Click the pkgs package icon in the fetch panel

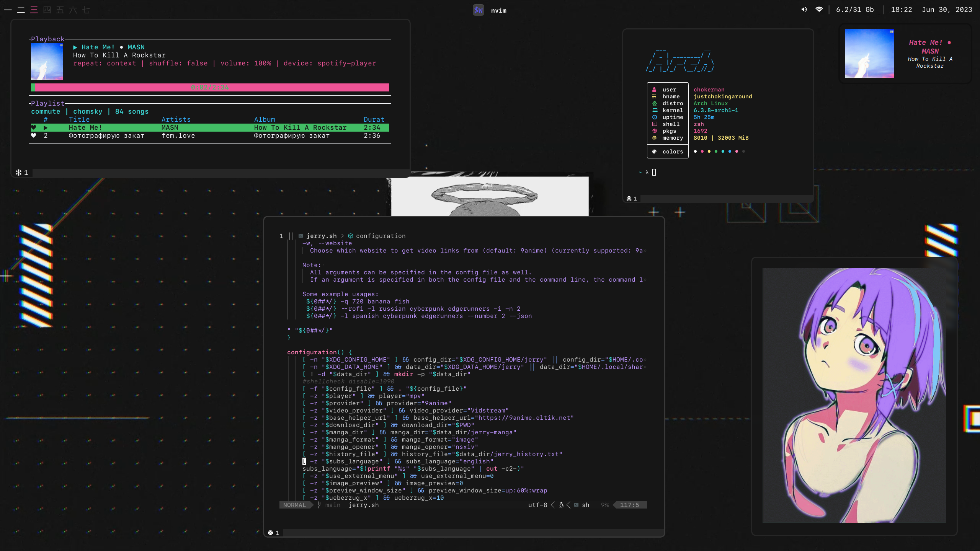point(654,131)
